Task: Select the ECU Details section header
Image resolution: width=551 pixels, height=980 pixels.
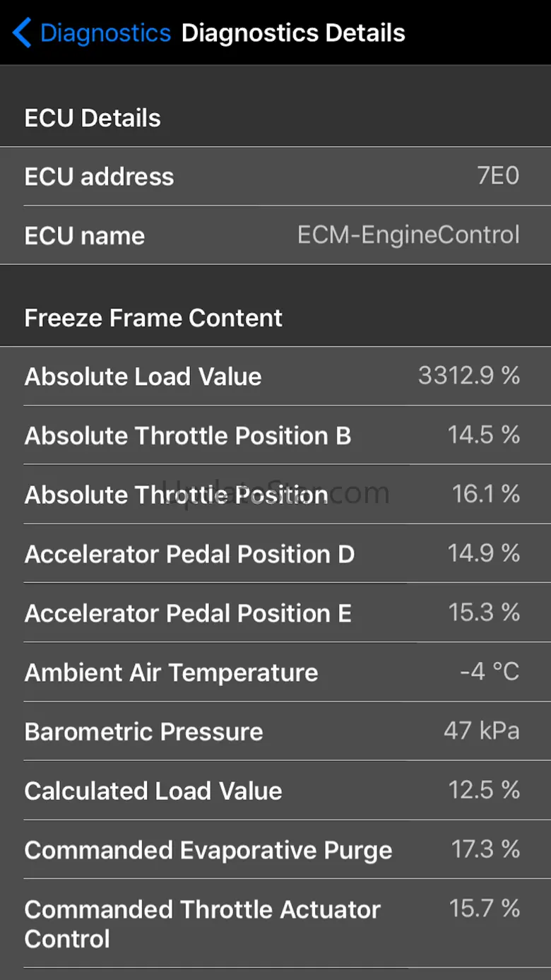Action: point(93,118)
